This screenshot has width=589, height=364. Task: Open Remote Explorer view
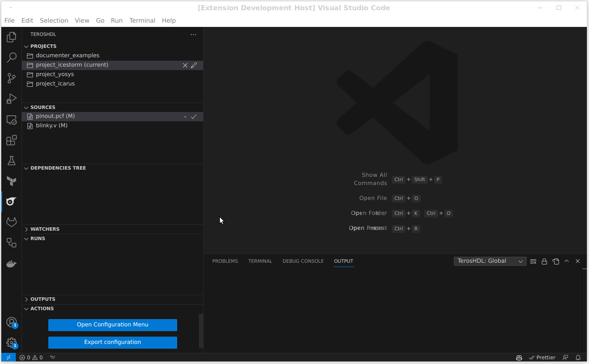click(x=12, y=120)
